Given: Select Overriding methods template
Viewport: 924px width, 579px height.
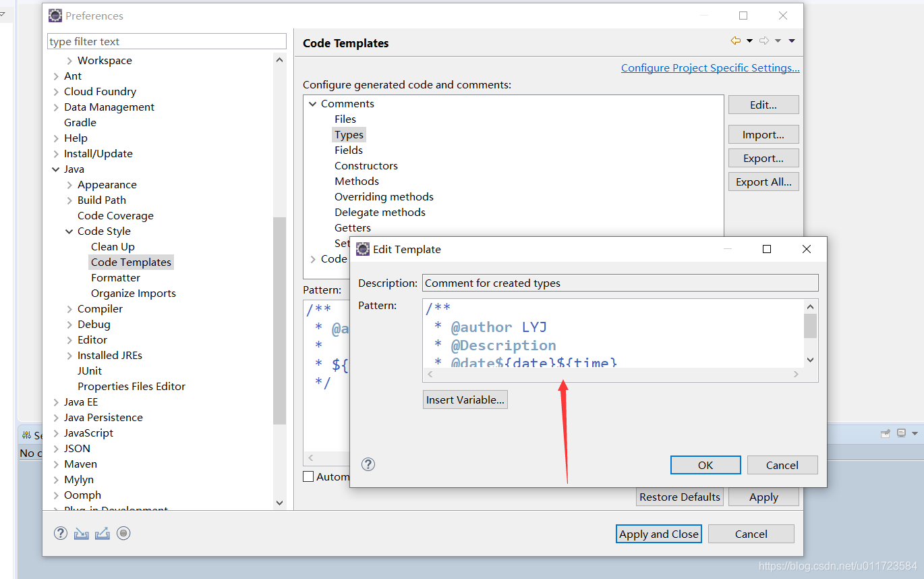Looking at the screenshot, I should coord(384,197).
